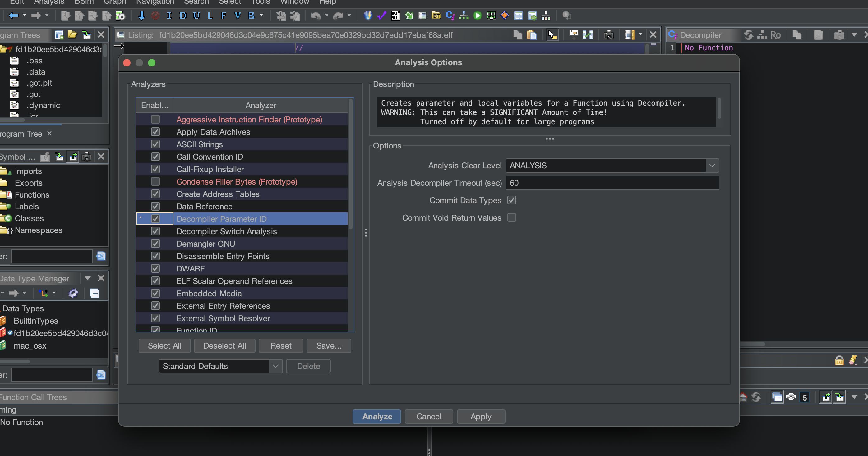The height and width of the screenshot is (456, 868).
Task: Enable Aggressive Instruction Finder (Prototype) checkbox
Action: 155,119
